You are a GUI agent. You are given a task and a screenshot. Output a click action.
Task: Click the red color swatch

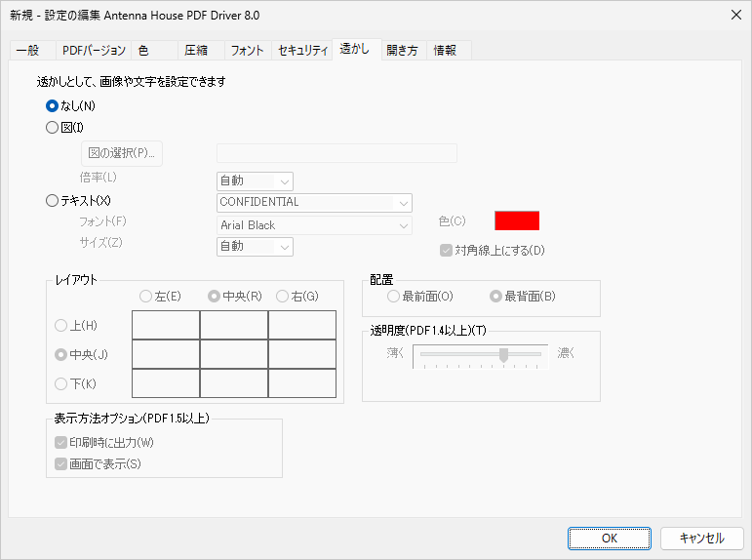(516, 220)
